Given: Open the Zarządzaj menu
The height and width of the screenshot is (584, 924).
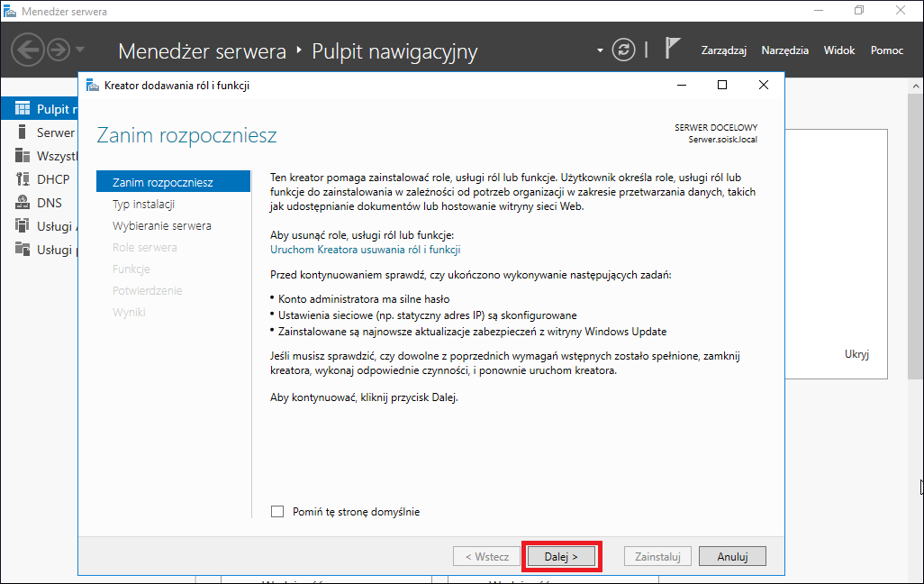Looking at the screenshot, I should [x=724, y=50].
